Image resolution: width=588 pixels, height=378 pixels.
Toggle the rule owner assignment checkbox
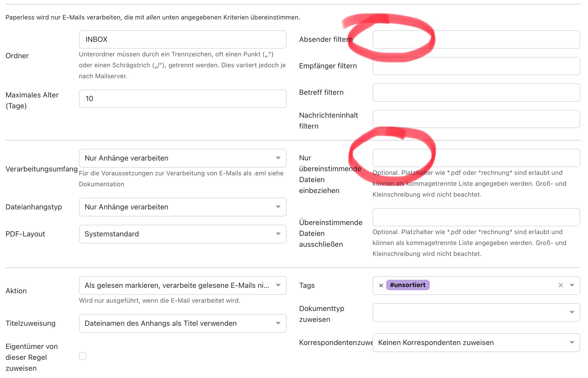click(83, 356)
